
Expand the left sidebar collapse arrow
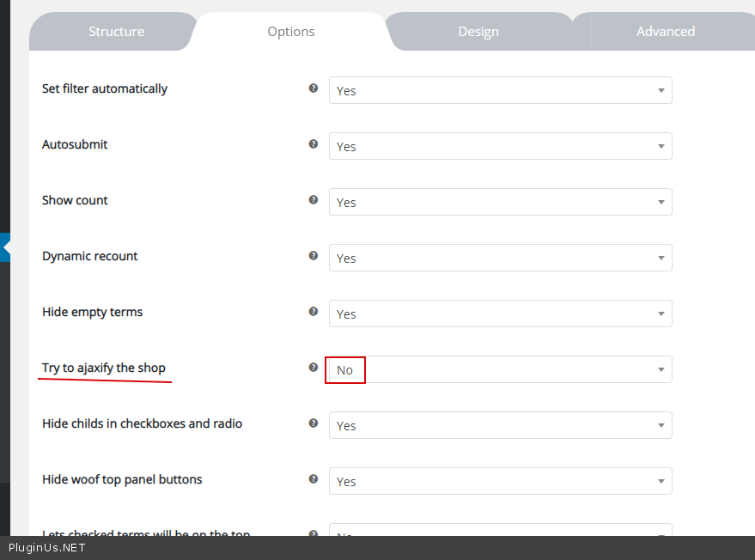click(5, 247)
